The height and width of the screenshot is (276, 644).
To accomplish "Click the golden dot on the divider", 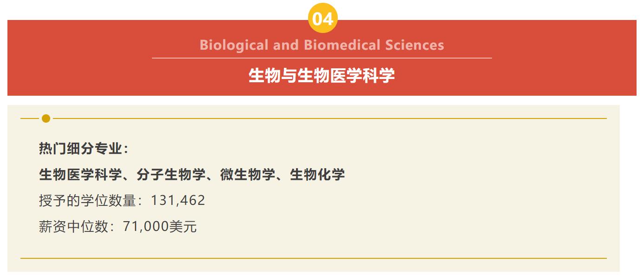I will [46, 118].
